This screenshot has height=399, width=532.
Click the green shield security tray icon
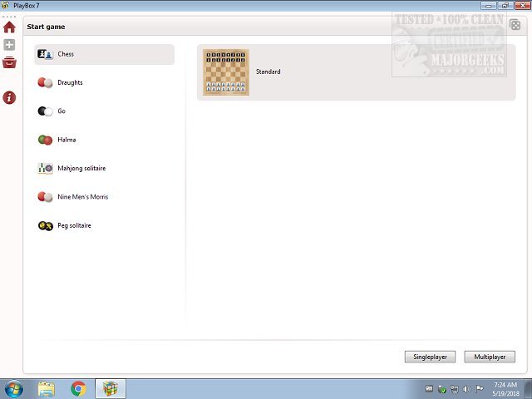[441, 389]
